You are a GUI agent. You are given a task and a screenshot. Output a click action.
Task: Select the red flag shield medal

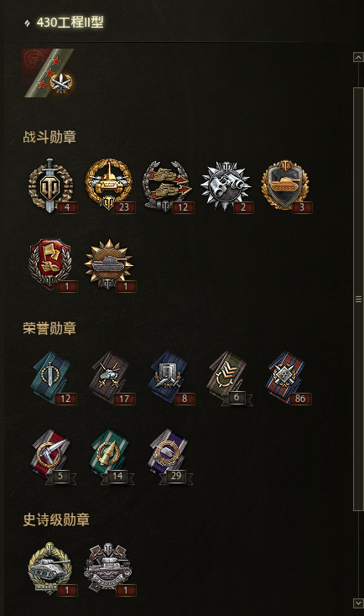point(51,265)
